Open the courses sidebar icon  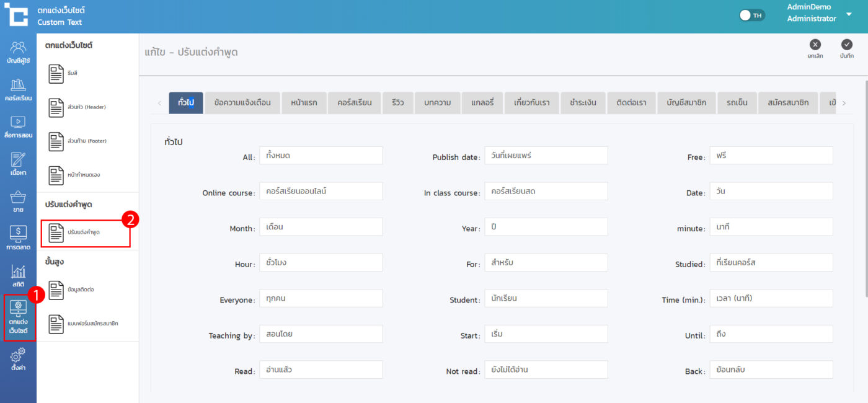19,89
